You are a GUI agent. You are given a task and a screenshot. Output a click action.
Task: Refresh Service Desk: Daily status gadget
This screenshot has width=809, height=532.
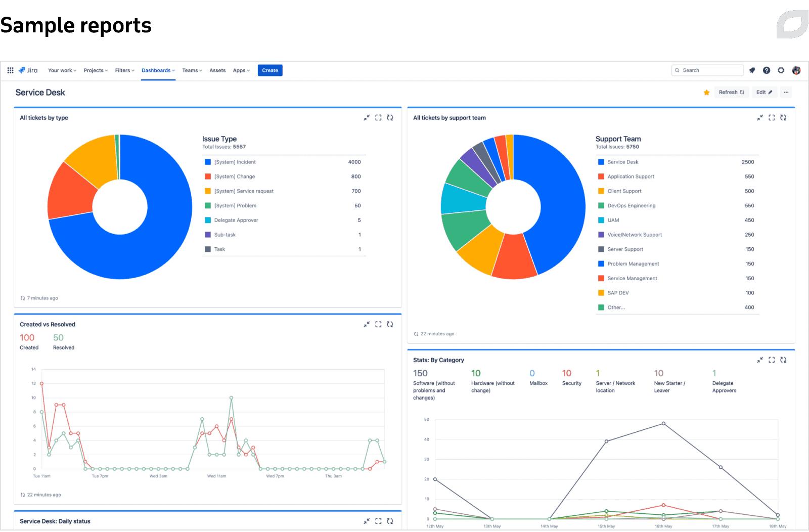coord(390,521)
